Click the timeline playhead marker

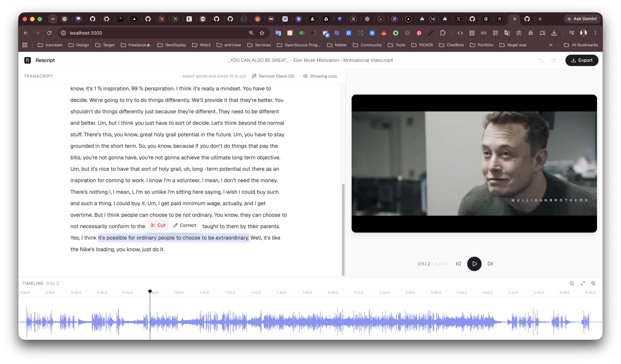pos(150,291)
